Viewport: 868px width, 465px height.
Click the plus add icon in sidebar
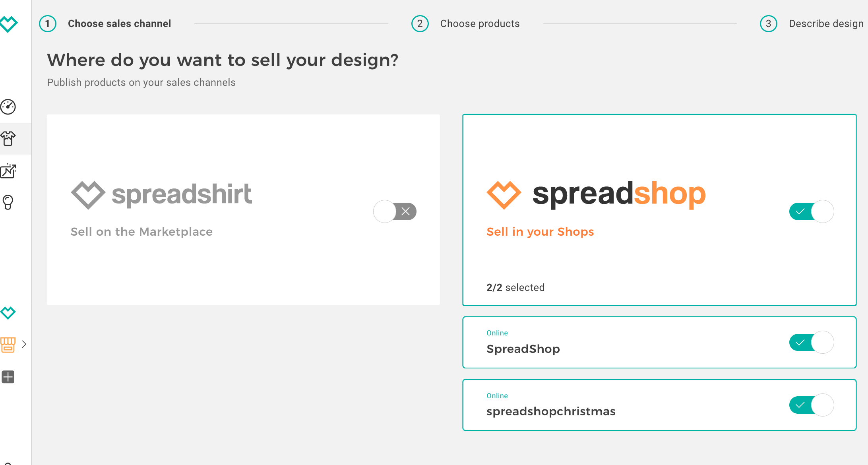point(8,377)
